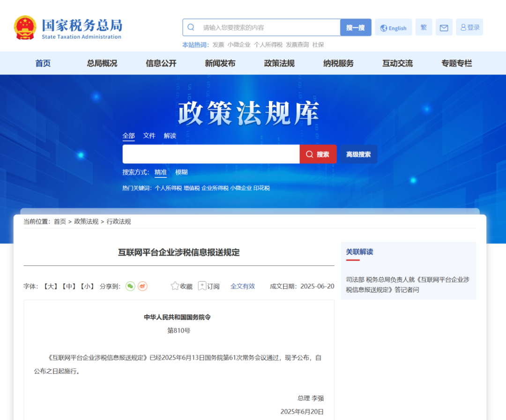Viewport: 506px width, 420px height.
Task: Open 专题专栏 navigation item
Action: pos(457,63)
